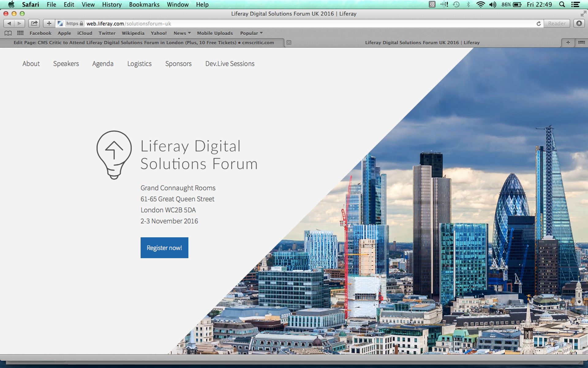The image size is (588, 368).
Task: Show the Top Sites grid icon
Action: point(20,33)
